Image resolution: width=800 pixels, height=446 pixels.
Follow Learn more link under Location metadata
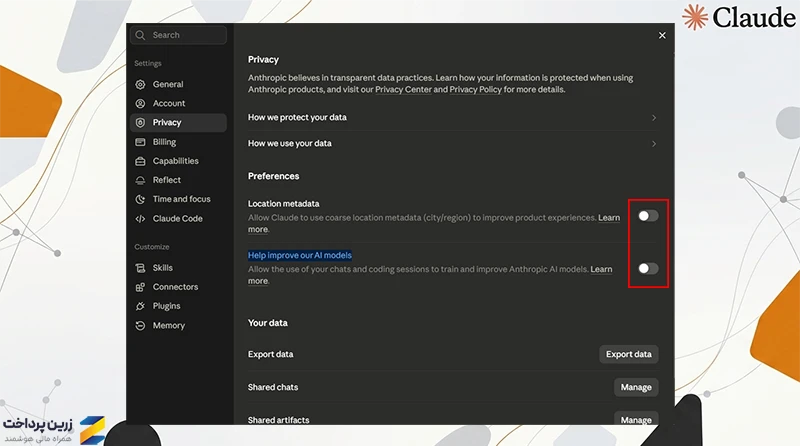click(609, 218)
